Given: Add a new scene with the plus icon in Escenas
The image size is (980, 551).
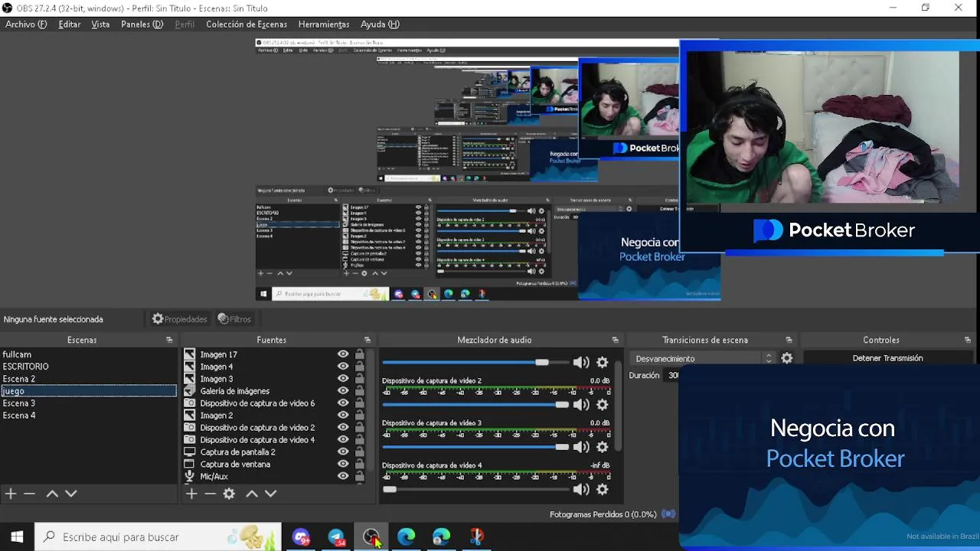Looking at the screenshot, I should coord(11,494).
